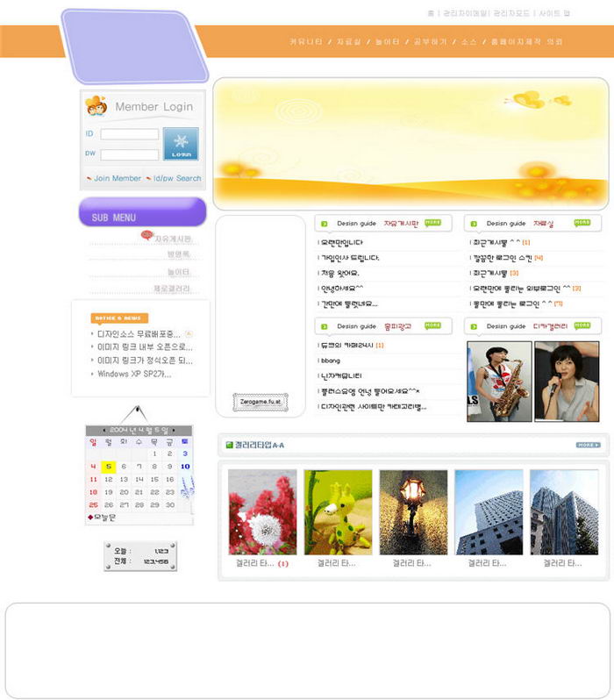
Task: Select 소스 in the orange navigation bar
Action: click(x=469, y=41)
